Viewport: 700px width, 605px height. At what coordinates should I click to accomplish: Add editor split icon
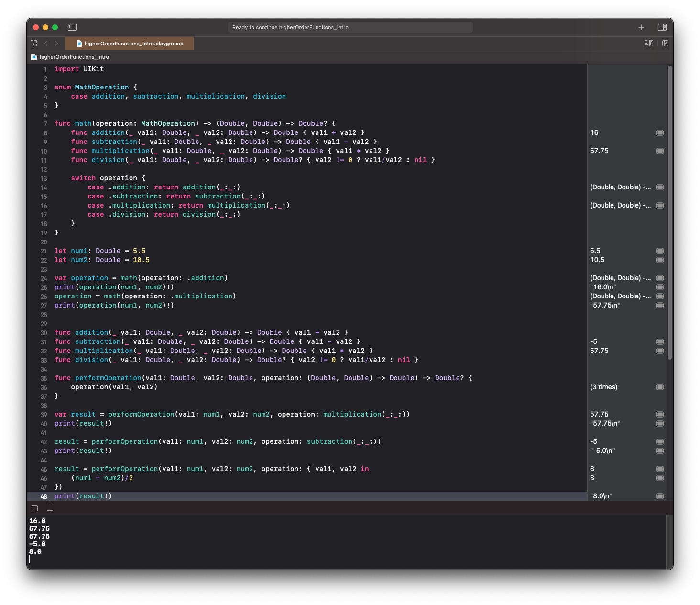click(665, 43)
